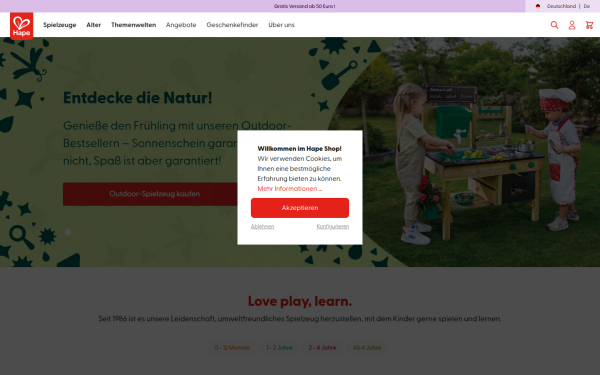
Task: Open the search magnifier icon
Action: click(x=554, y=25)
